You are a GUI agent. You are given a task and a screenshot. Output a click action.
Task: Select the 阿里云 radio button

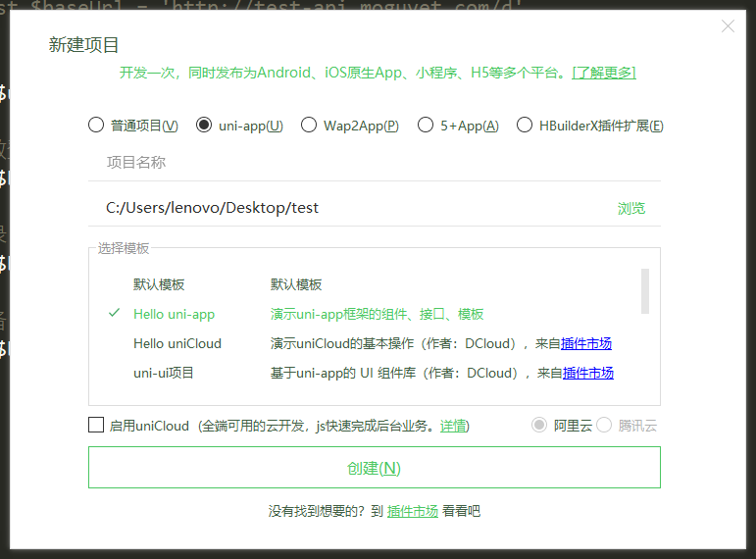click(x=539, y=425)
